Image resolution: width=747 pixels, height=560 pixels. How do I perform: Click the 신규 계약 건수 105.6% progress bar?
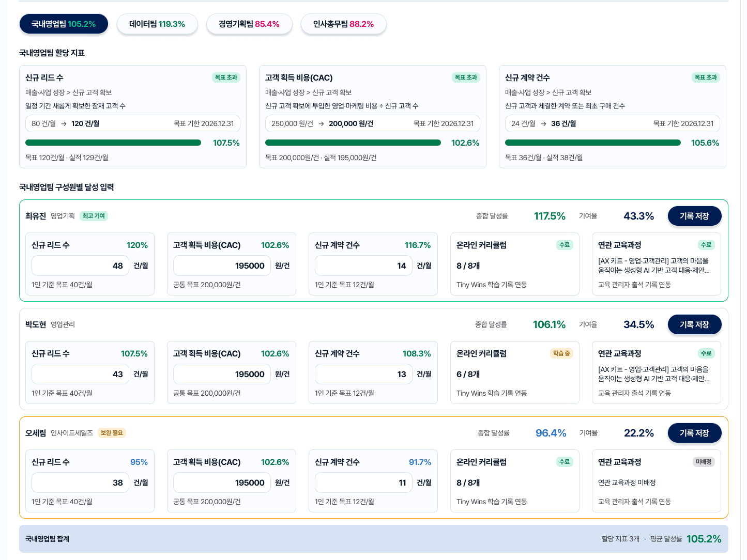593,143
